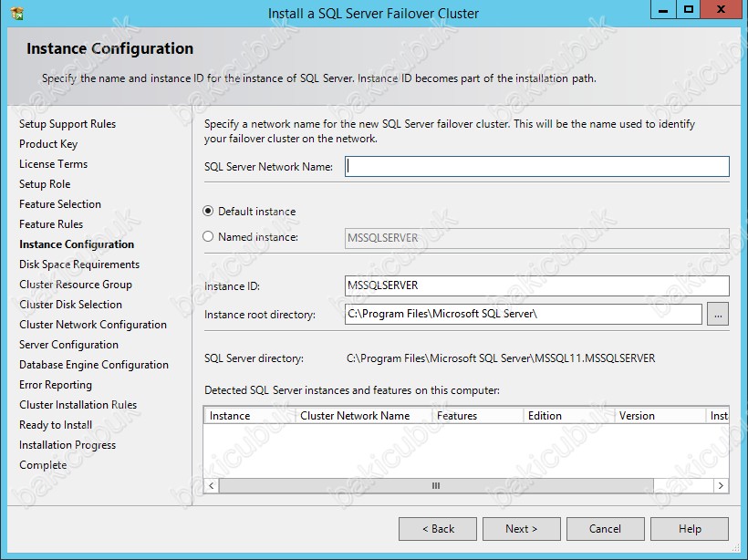Open Help for Instance Configuration
The image size is (748, 560).
tap(690, 529)
